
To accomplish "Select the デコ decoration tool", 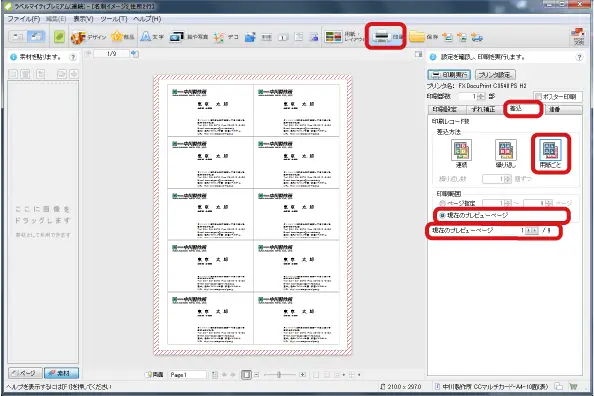I will tap(225, 37).
